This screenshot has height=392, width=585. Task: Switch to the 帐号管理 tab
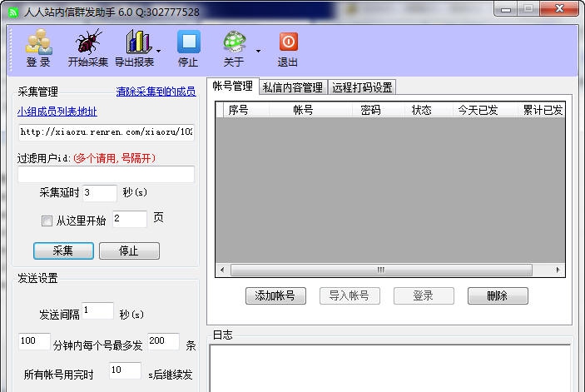(232, 87)
